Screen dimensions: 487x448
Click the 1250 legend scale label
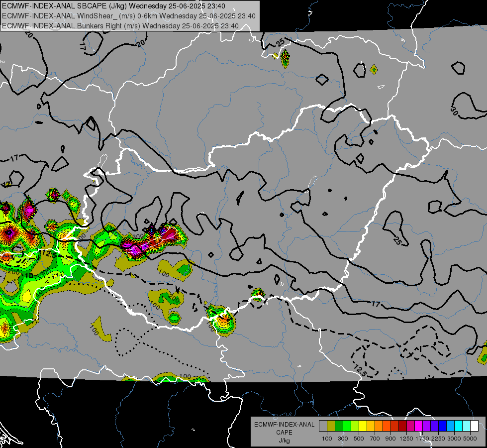click(406, 439)
